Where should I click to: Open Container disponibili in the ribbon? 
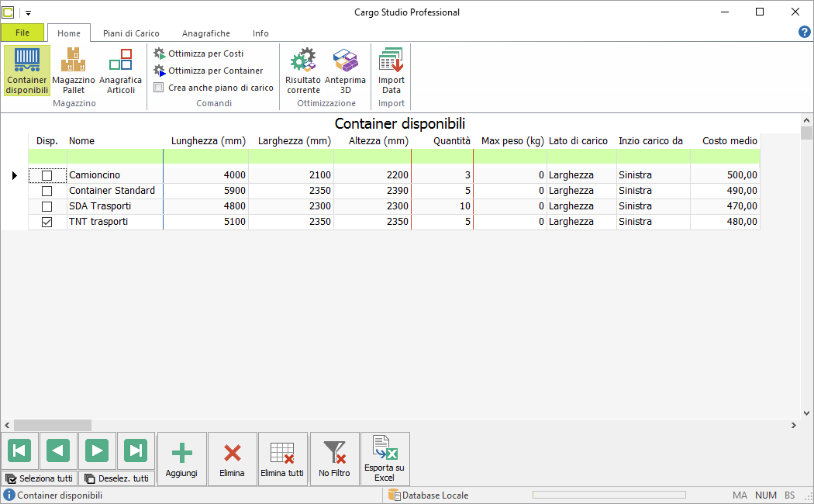click(x=27, y=71)
